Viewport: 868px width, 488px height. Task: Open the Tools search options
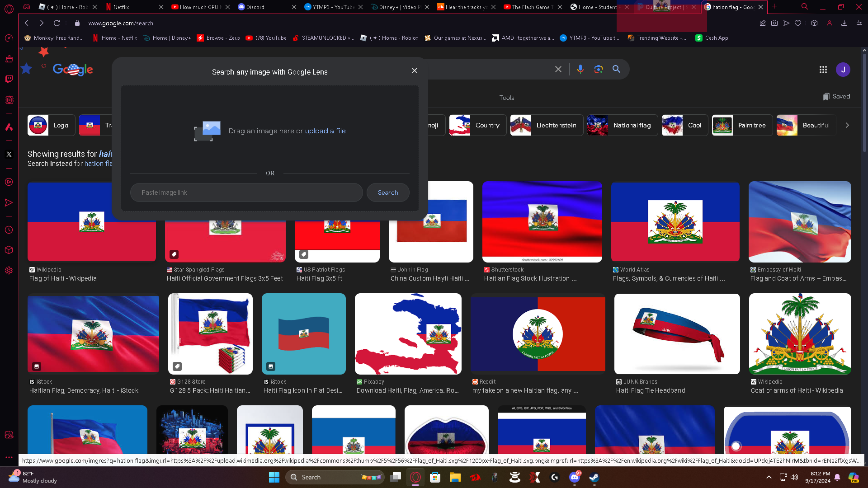pyautogui.click(x=506, y=98)
